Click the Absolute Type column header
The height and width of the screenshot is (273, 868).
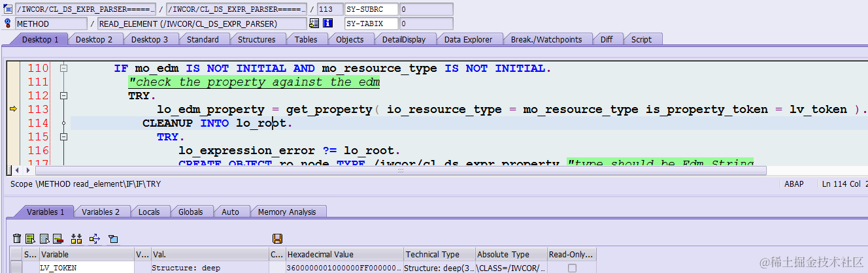pos(511,255)
